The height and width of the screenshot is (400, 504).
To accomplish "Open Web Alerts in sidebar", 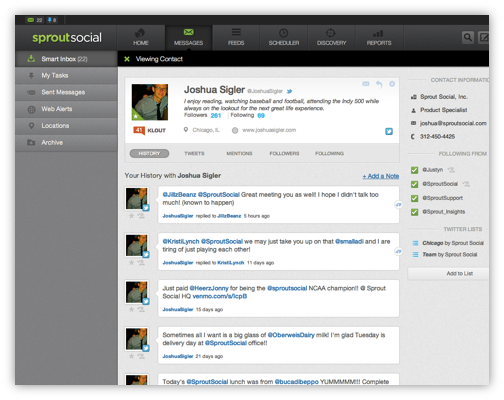I will (66, 109).
